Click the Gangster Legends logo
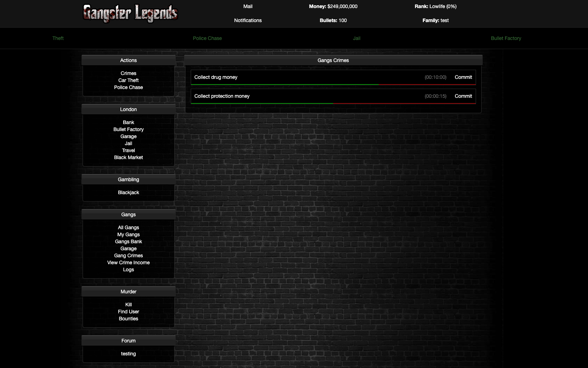The image size is (588, 368). (x=130, y=13)
